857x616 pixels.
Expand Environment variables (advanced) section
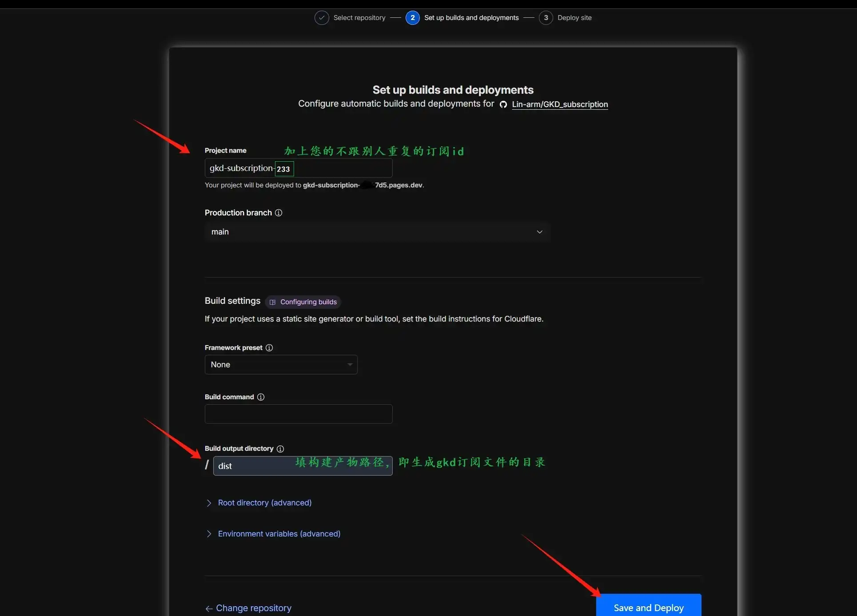point(279,534)
